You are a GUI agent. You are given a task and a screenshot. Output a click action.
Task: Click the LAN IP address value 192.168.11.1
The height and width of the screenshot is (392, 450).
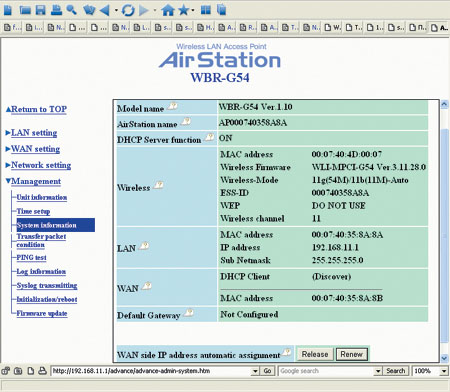[x=335, y=247]
